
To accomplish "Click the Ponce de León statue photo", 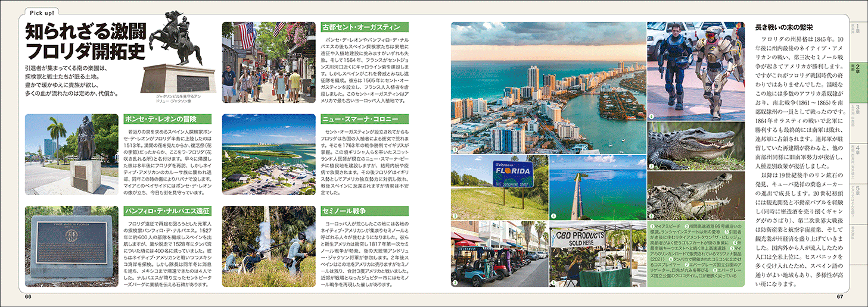I will (x=71, y=155).
